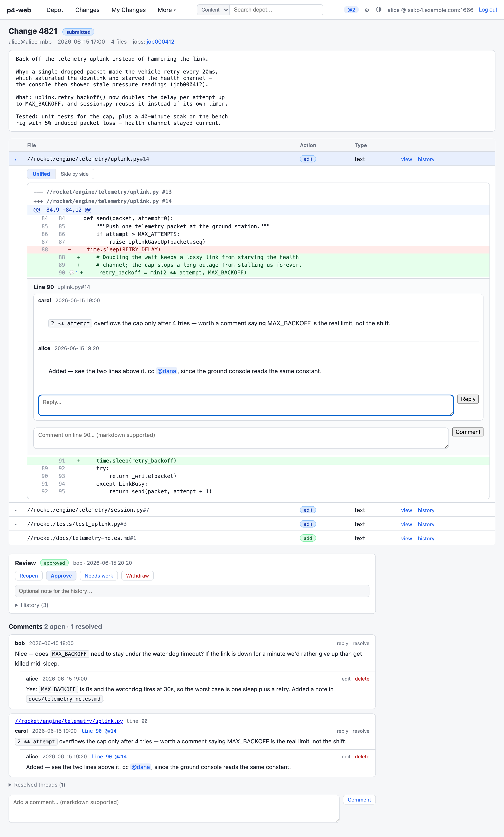The height and width of the screenshot is (837, 504).
Task: Click the Reopen review button
Action: [29, 576]
